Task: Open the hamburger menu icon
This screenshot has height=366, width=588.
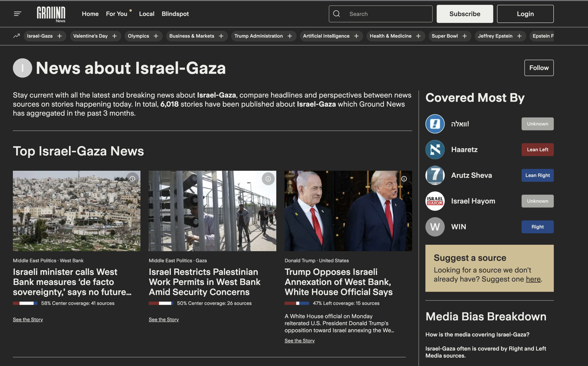Action: click(x=17, y=14)
